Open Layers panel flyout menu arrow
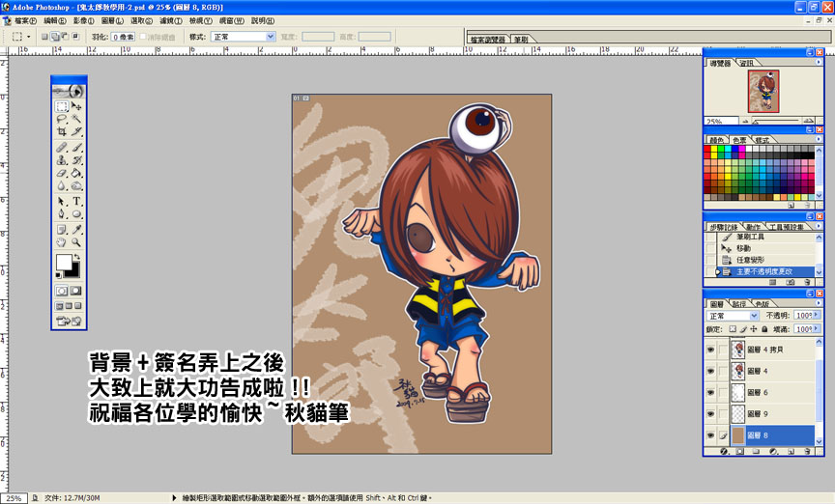Screen dimensions: 835x504 pos(819,303)
